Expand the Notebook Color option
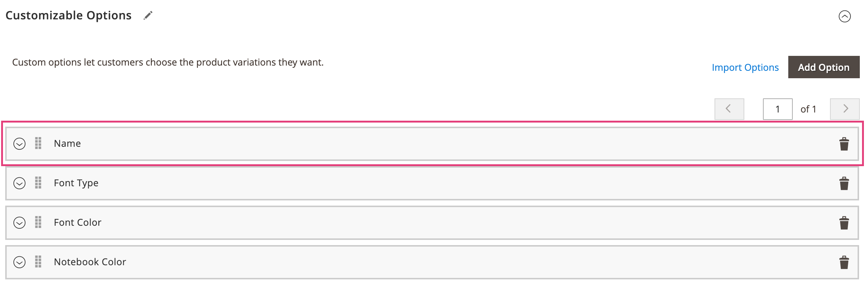This screenshot has width=868, height=298. tap(19, 262)
